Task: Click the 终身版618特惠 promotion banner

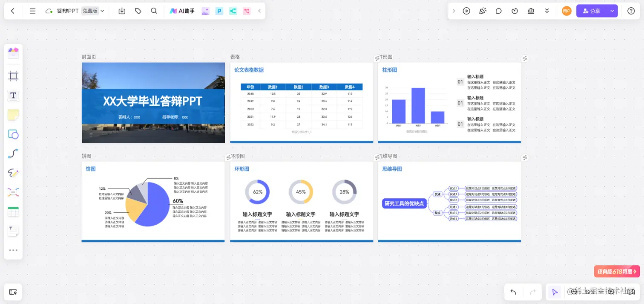Action: coord(617,272)
